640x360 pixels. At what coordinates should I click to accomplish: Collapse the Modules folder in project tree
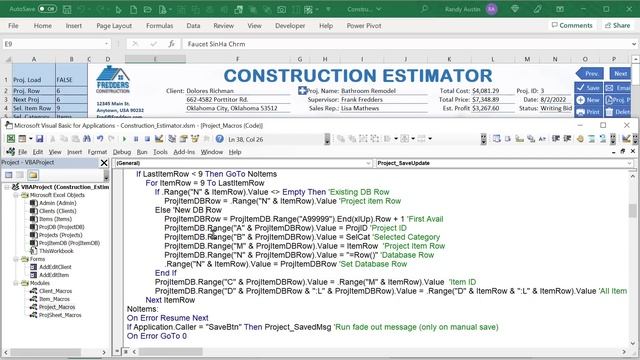coord(16,283)
